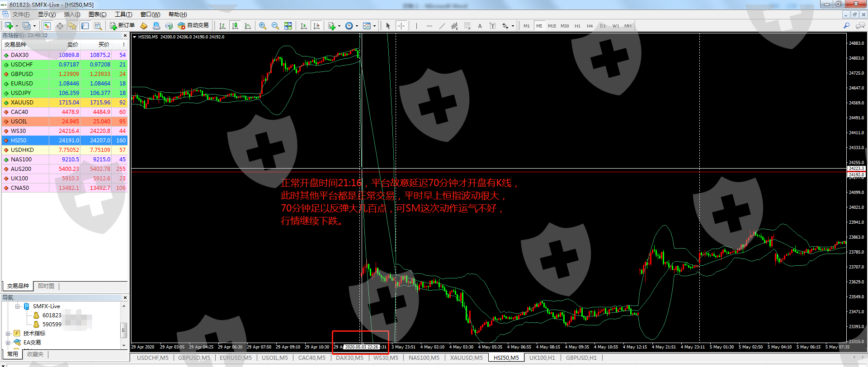This screenshot has width=868, height=367.
Task: Switch timeframe to D1
Action: pos(603,26)
